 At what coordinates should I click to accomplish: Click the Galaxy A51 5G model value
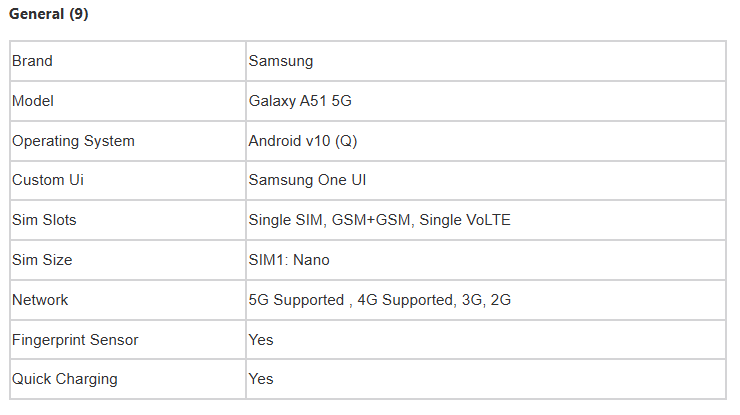pyautogui.click(x=299, y=101)
